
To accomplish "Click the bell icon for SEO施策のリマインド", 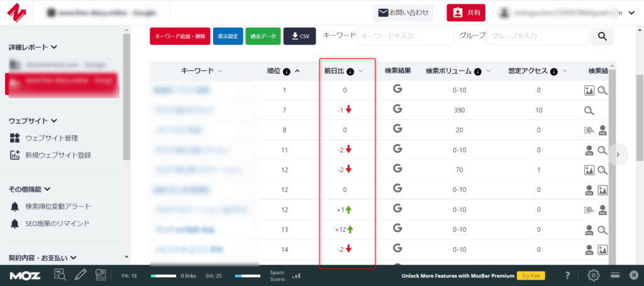I will tap(15, 224).
